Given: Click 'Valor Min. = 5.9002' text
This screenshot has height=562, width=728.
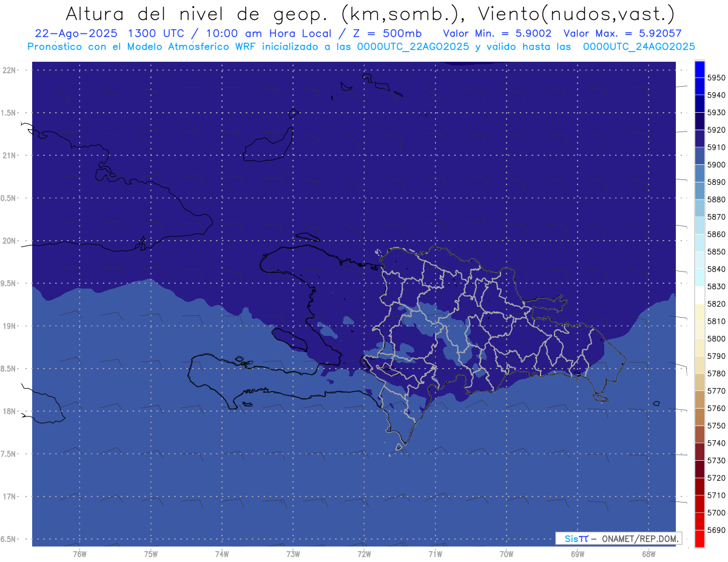Looking at the screenshot, I should [x=497, y=33].
